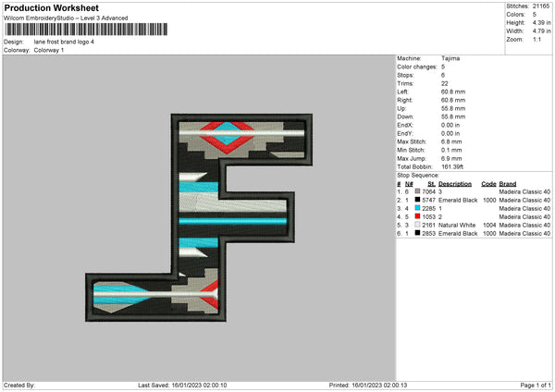Image resolution: width=555 pixels, height=392 pixels.
Task: Click the 'Description' column header
Action: [x=455, y=184]
